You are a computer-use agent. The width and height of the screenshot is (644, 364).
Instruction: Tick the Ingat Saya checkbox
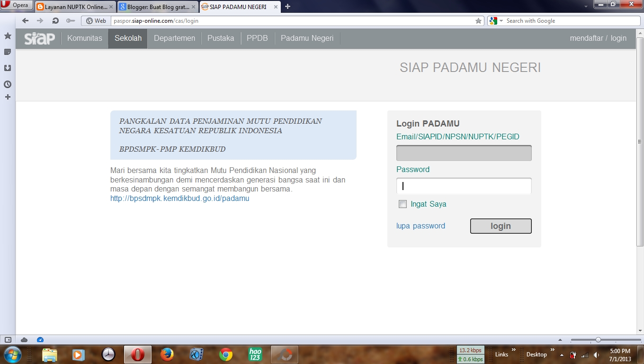point(402,204)
